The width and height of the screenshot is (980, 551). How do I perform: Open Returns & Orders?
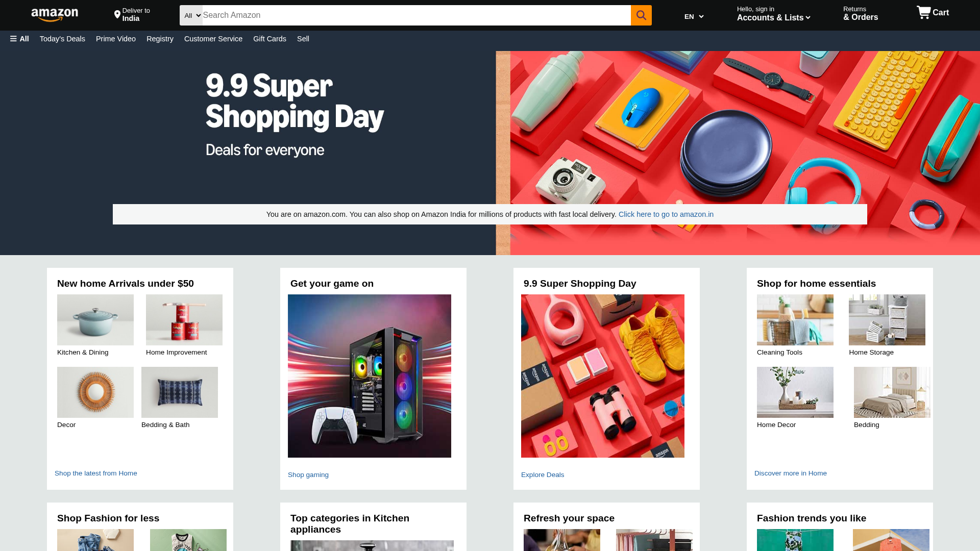[x=861, y=14]
